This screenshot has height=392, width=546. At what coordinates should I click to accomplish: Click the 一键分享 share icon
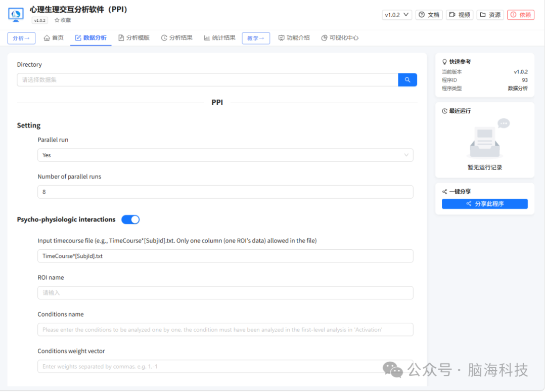tap(445, 192)
